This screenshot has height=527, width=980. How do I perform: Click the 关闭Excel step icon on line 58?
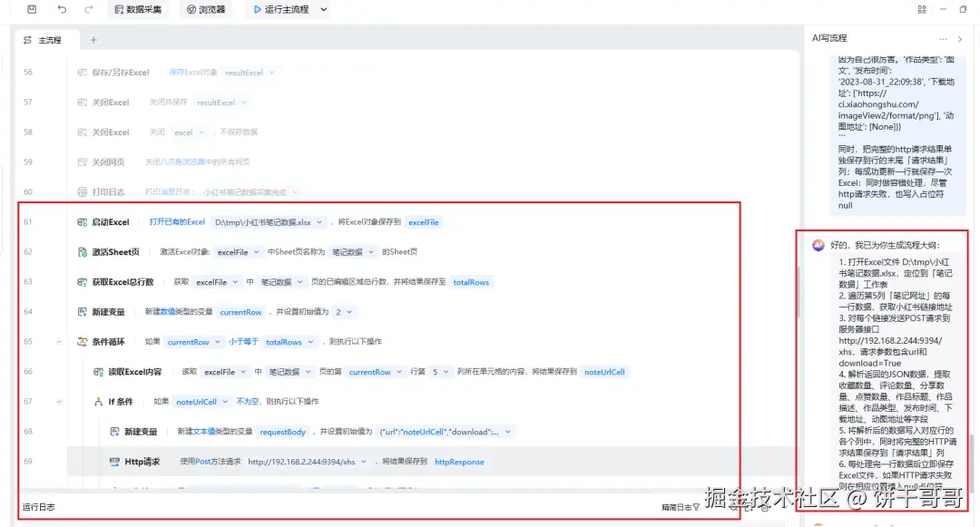click(82, 132)
